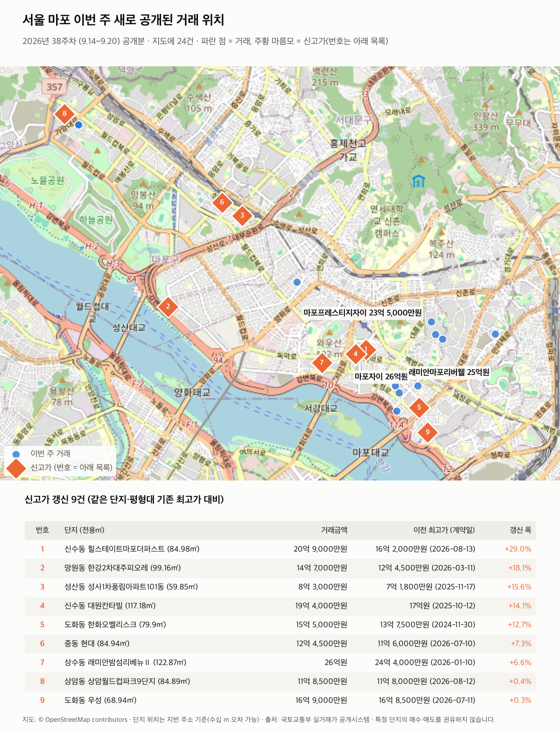Click the 마포프레스티지자이 23억 5,000만원 map label

[x=363, y=313]
